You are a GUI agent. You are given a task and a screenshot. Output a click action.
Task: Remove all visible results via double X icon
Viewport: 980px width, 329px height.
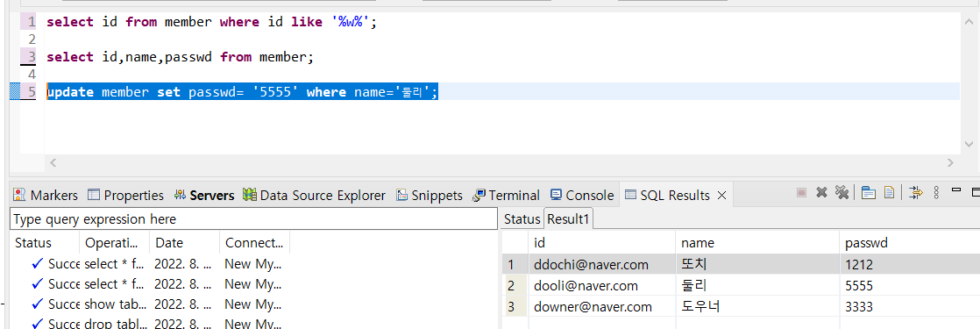click(842, 193)
